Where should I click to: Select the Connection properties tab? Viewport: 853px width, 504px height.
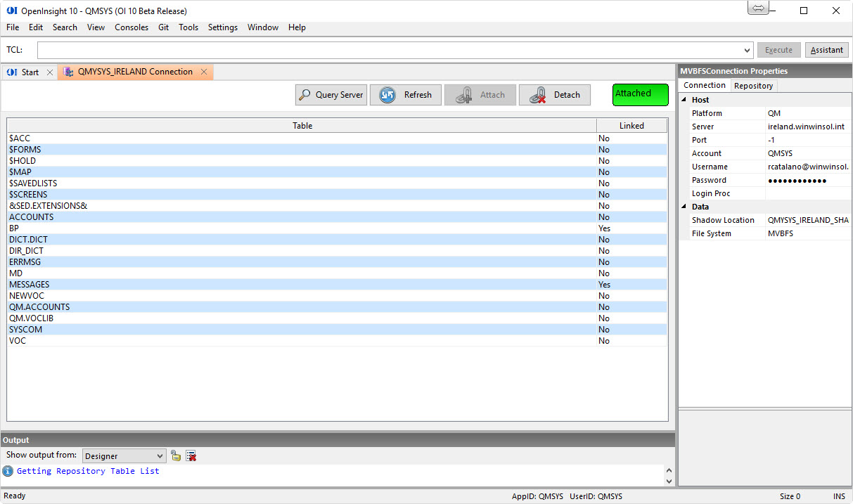pos(704,85)
